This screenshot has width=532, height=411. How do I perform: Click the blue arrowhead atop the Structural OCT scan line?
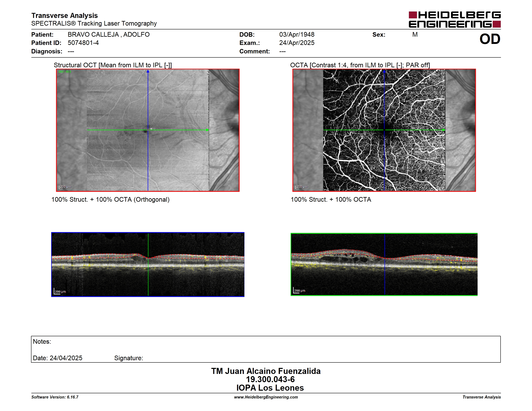click(x=148, y=71)
